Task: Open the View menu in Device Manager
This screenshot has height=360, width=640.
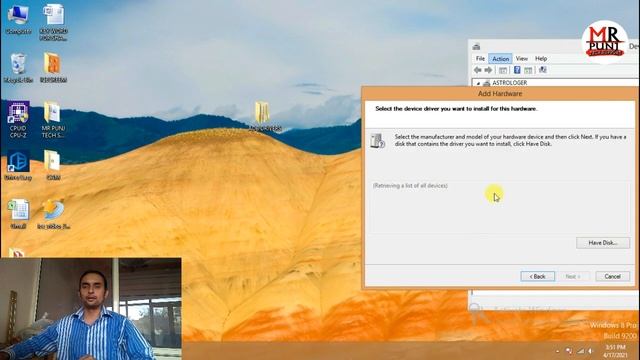Action: [x=521, y=59]
